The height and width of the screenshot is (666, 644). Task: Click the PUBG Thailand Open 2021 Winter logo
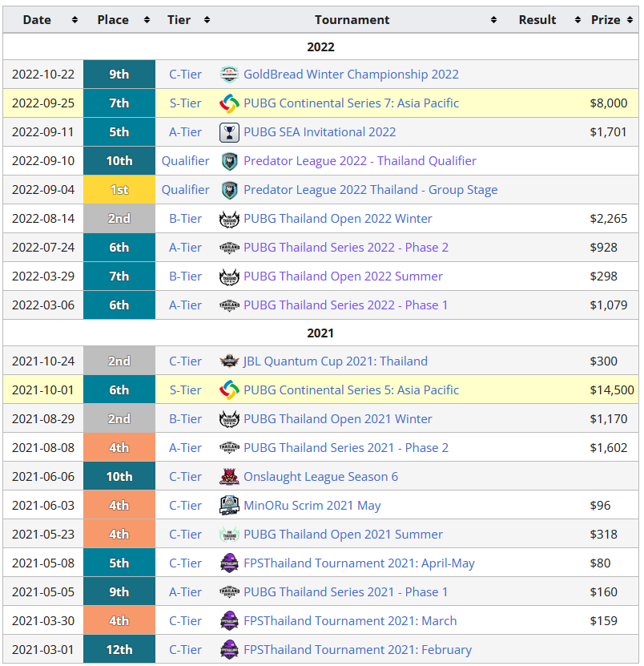point(229,419)
